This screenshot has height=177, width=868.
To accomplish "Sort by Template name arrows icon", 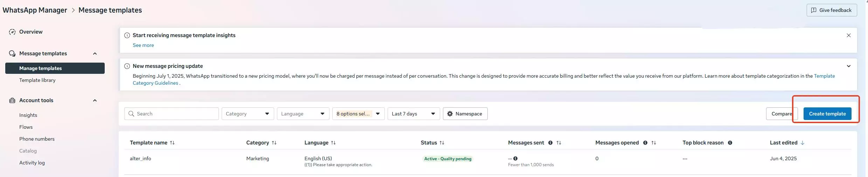I will click(x=172, y=143).
